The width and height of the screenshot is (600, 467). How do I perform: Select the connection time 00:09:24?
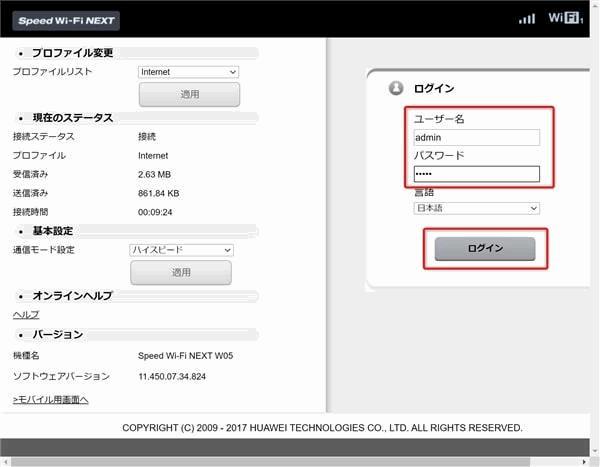pos(155,212)
